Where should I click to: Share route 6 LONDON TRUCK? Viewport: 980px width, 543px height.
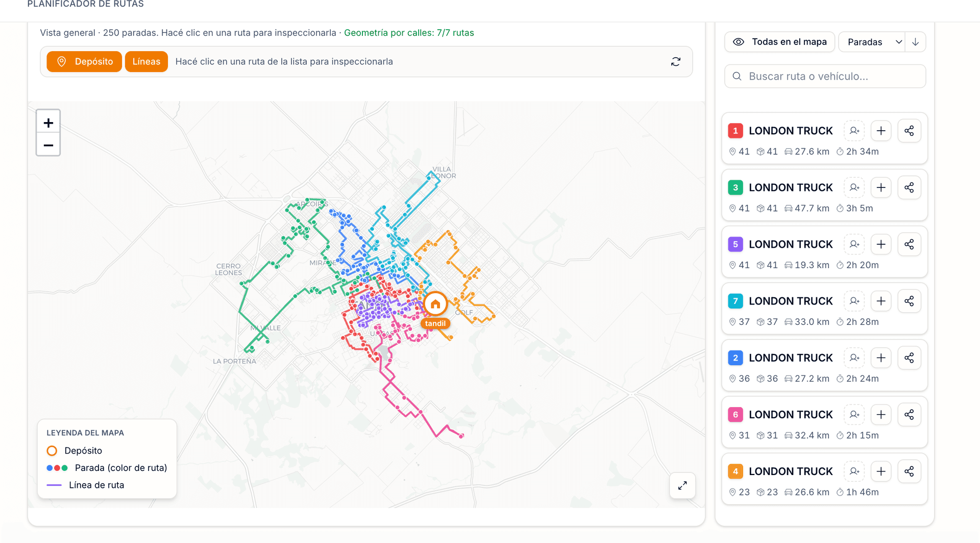pyautogui.click(x=909, y=414)
